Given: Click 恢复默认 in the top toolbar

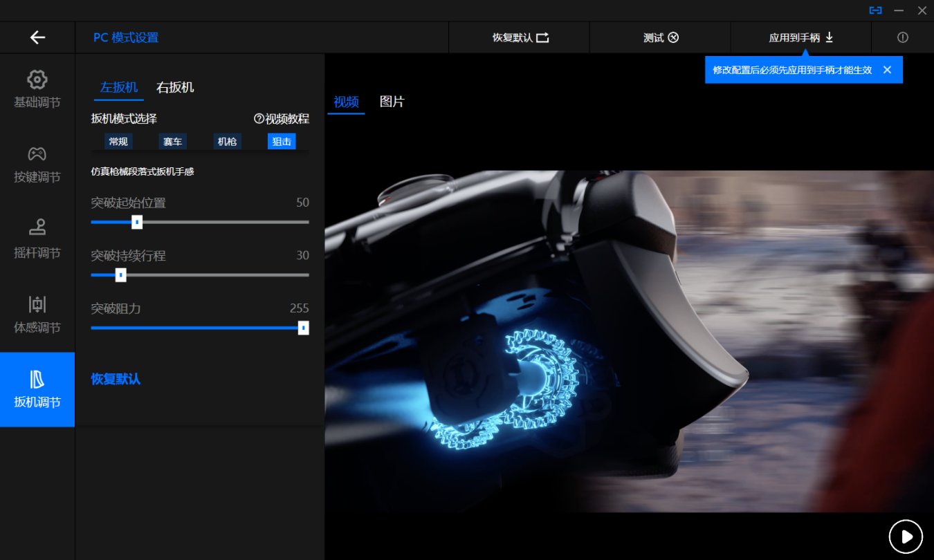Looking at the screenshot, I should (x=520, y=37).
